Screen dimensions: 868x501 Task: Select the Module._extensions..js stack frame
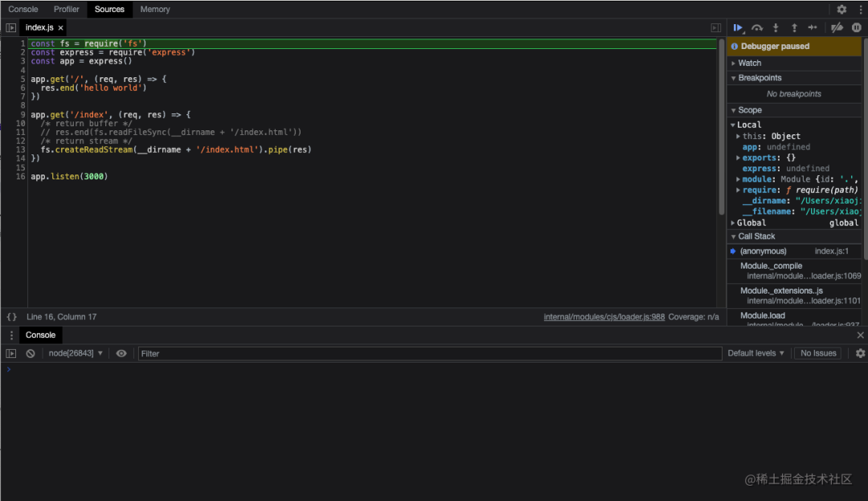[794, 296]
